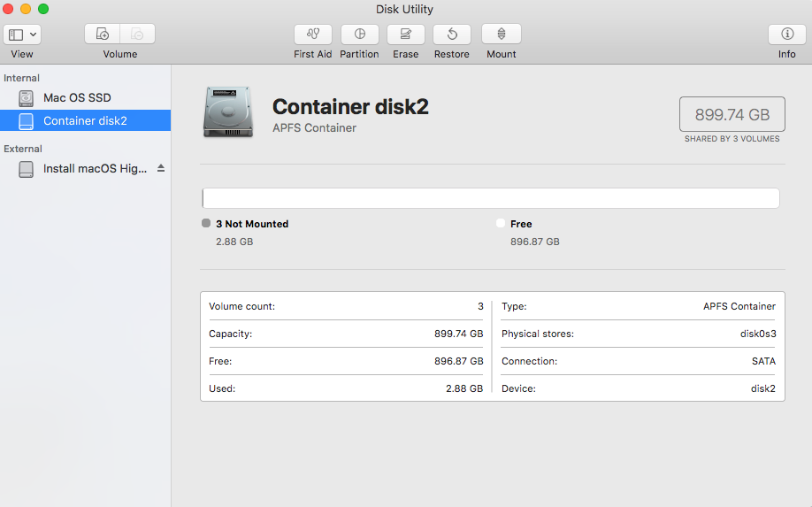The width and height of the screenshot is (812, 507).
Task: Click the SHARED BY 3 VOLUMES label
Action: [x=732, y=139]
